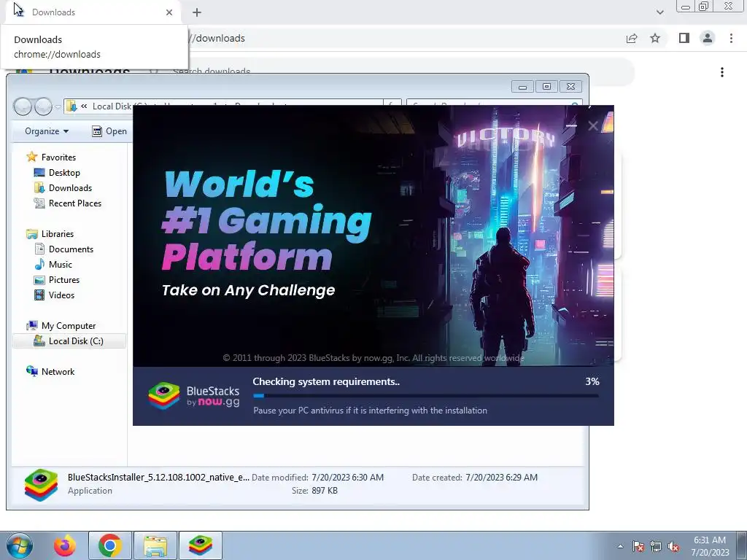Click Date modified value 7/20/2023 6:30 AM

tap(347, 477)
